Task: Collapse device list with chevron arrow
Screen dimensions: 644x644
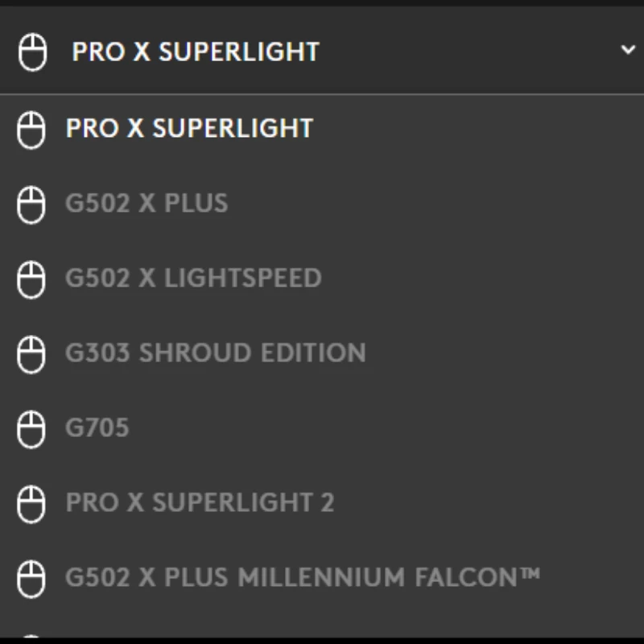Action: tap(628, 50)
